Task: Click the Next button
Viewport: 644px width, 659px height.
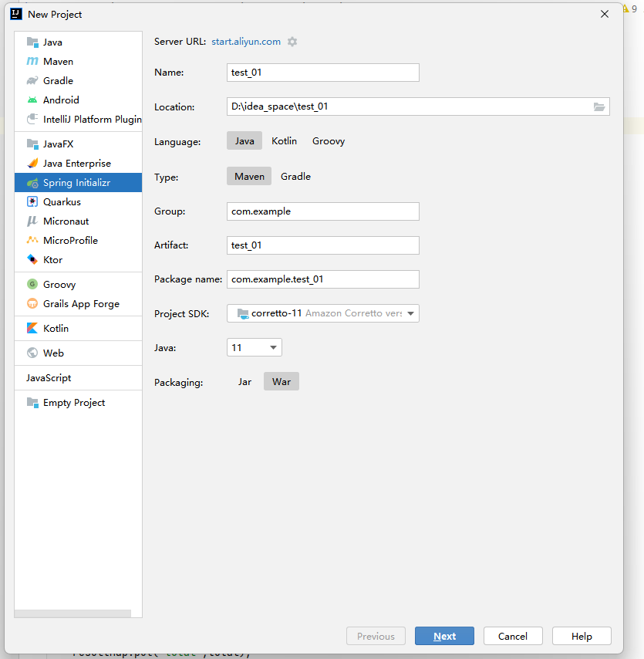Action: point(444,636)
